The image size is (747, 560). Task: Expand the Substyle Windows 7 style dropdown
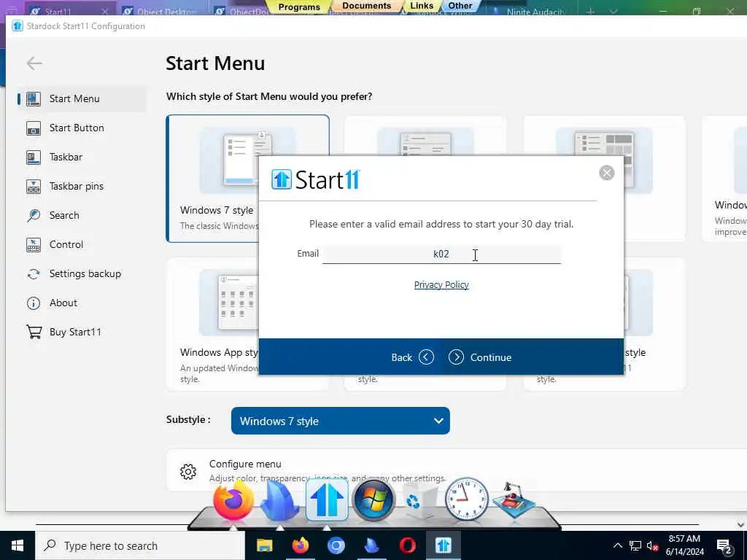coord(340,421)
